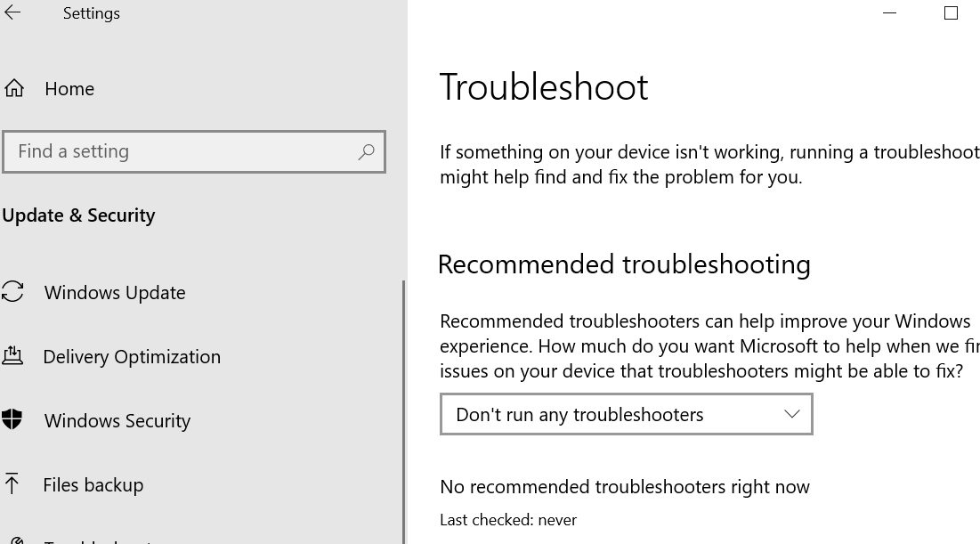Maximize the Settings window
This screenshot has width=980, height=544.
[x=951, y=13]
